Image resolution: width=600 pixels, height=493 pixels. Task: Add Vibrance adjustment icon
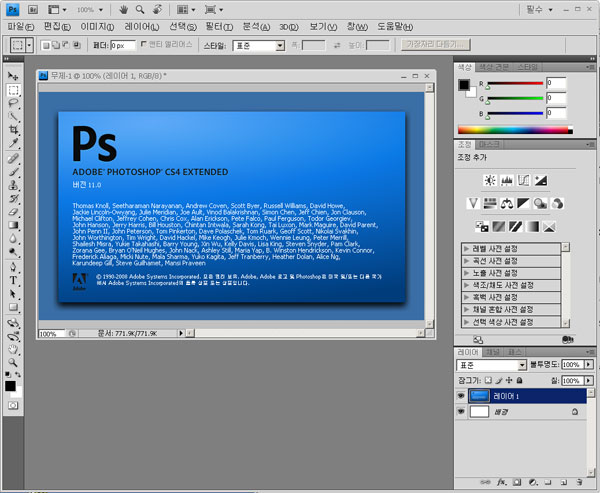pyautogui.click(x=473, y=203)
